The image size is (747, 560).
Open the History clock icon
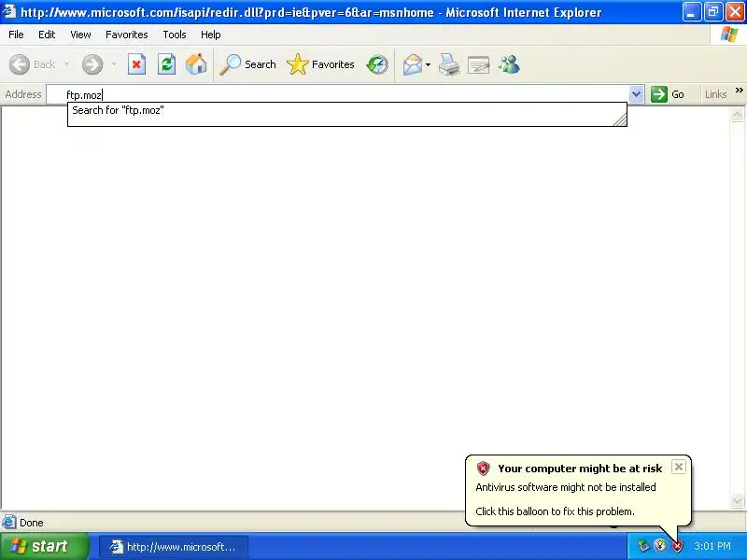377,64
